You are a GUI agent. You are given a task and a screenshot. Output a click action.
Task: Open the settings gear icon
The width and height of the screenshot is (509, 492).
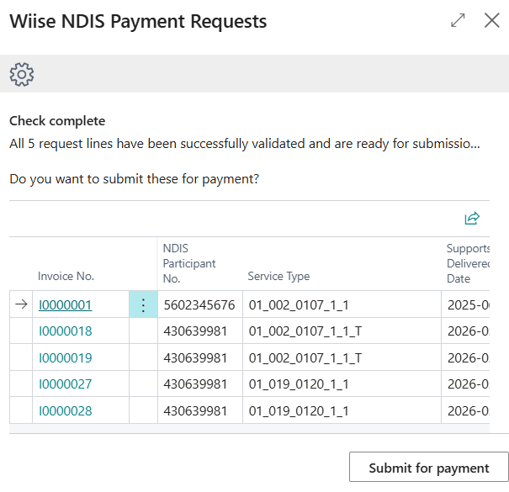(x=22, y=74)
